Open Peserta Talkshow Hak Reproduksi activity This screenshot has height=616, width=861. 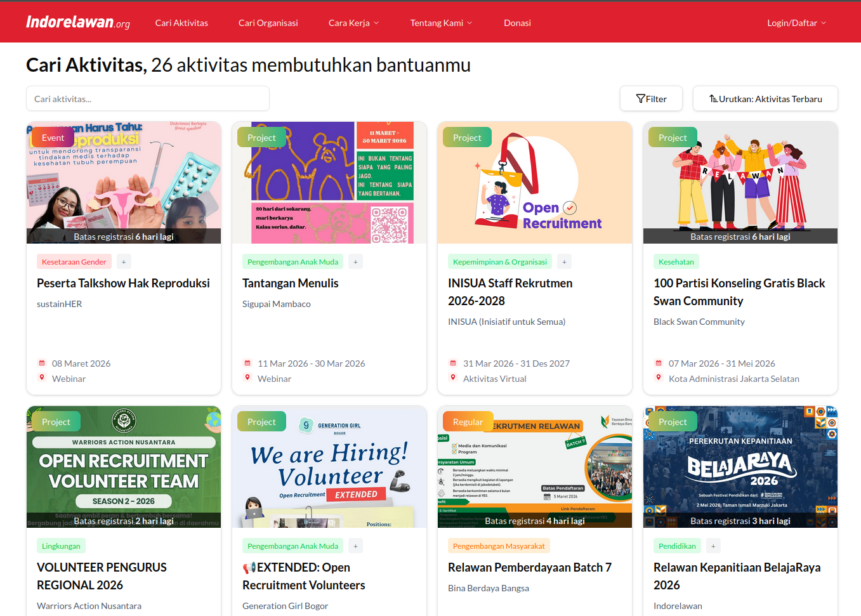tap(123, 283)
